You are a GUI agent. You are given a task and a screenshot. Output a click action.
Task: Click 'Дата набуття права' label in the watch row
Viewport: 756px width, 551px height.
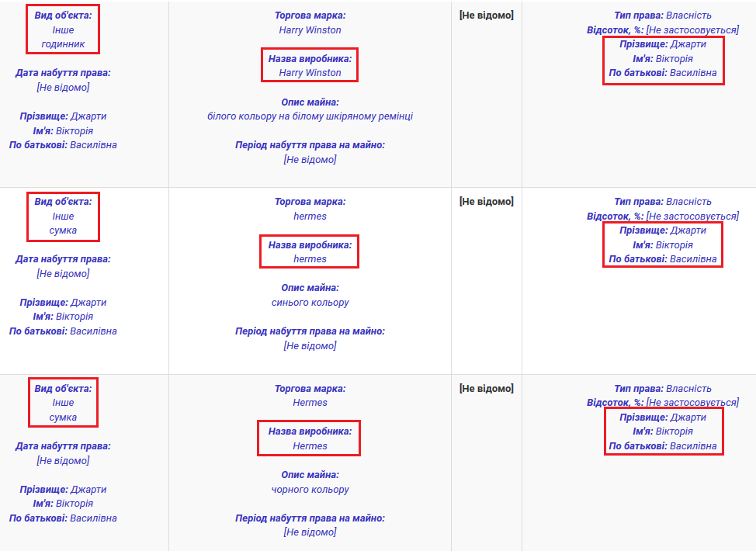[x=63, y=73]
